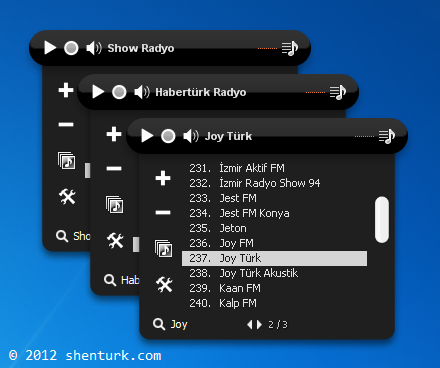Play Show Radyo in the back widget
Viewport: 440px width, 368px height.
[50, 48]
